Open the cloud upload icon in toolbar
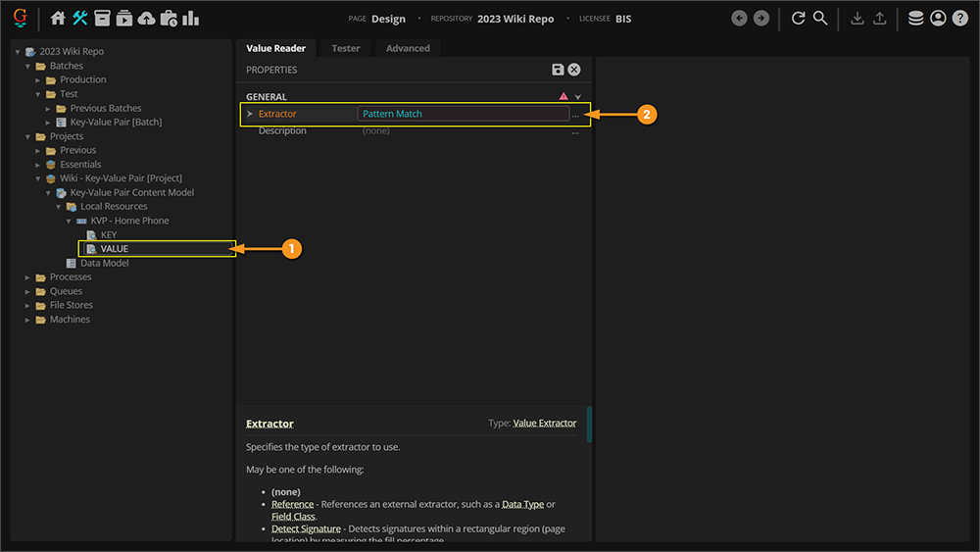 coord(146,18)
